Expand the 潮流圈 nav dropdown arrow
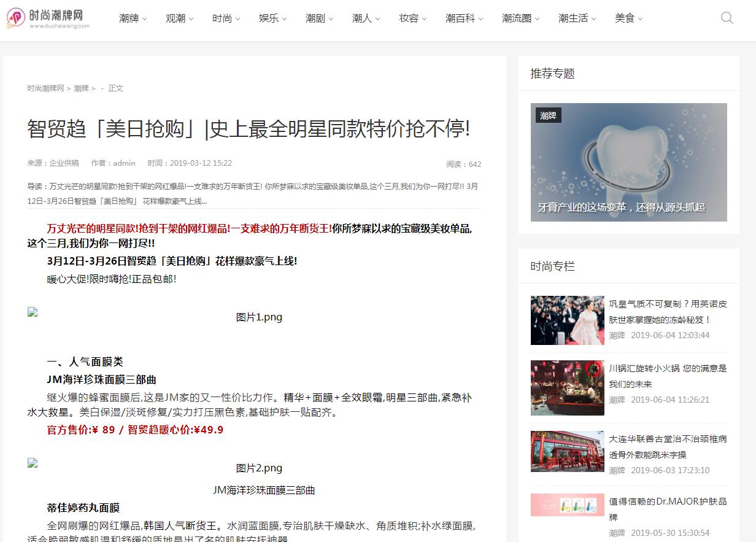Viewport: 756px width, 542px height. [x=538, y=19]
